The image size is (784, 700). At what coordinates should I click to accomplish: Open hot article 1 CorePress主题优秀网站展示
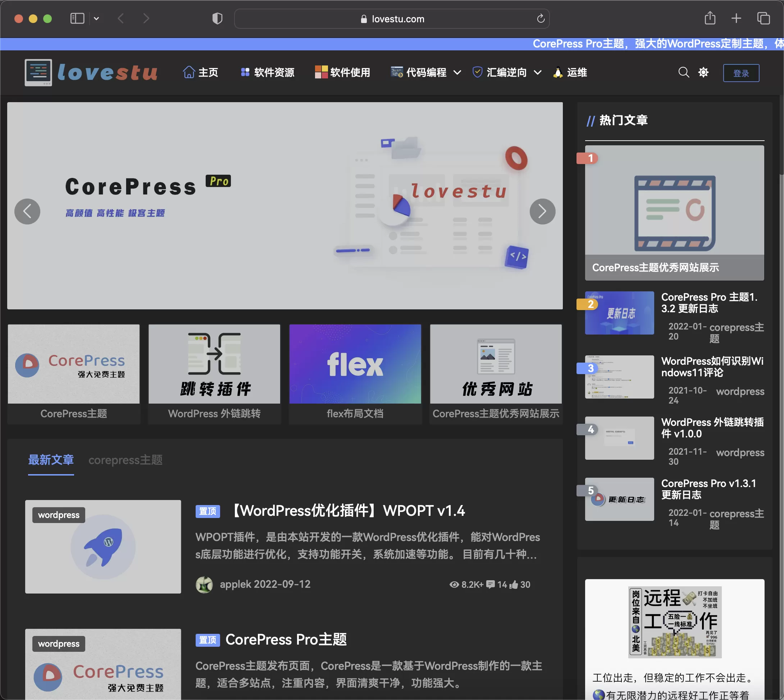pyautogui.click(x=674, y=213)
